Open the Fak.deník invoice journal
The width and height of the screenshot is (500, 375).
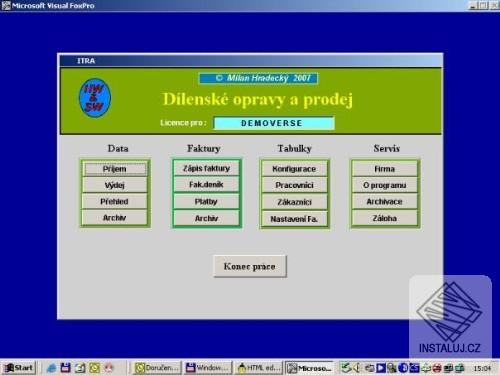(206, 184)
